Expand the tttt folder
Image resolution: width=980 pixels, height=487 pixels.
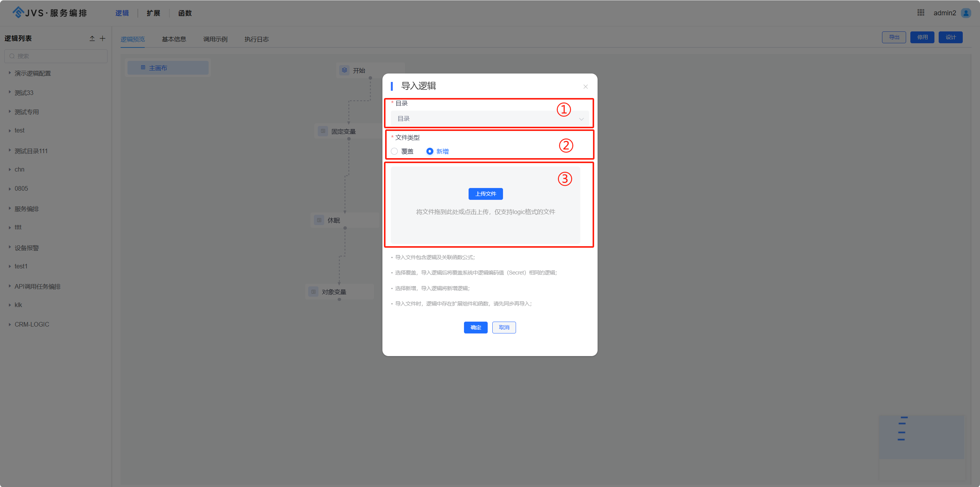(x=10, y=227)
